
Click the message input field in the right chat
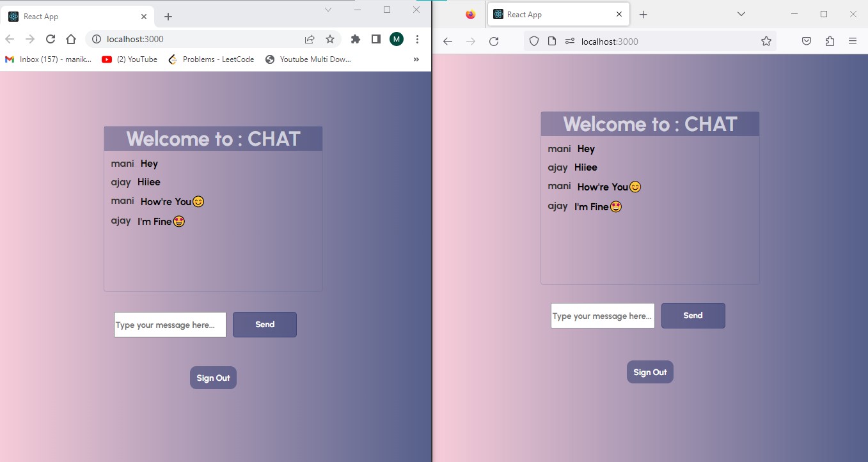coord(601,315)
